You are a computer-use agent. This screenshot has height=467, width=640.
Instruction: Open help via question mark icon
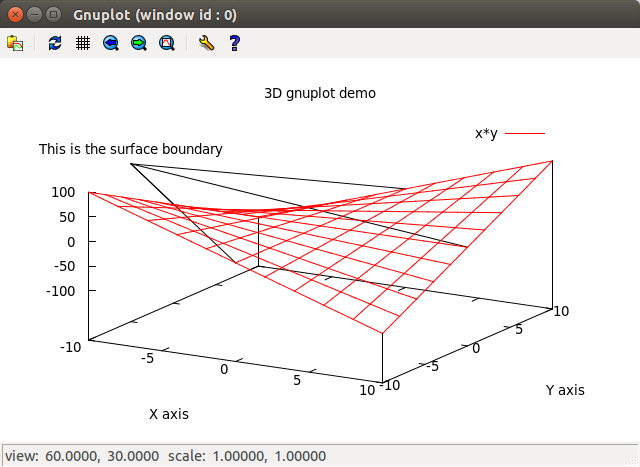[234, 43]
